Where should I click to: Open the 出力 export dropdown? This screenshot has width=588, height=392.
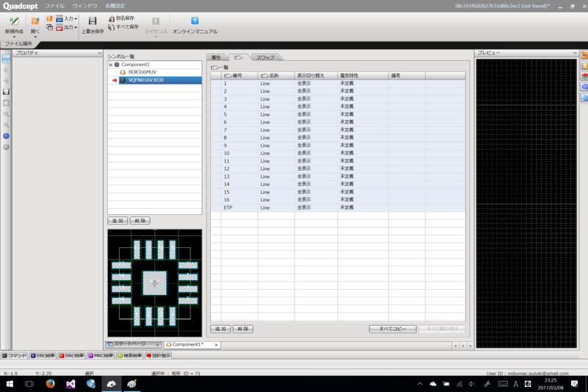click(x=66, y=27)
